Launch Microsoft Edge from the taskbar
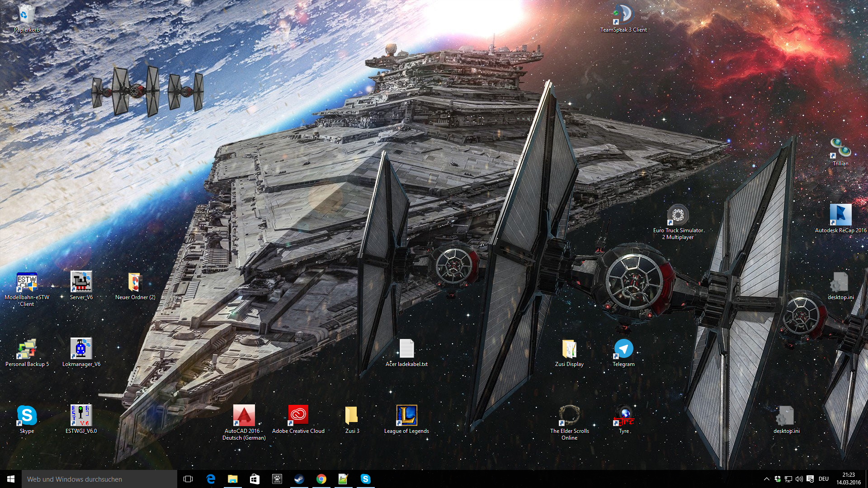 211,479
